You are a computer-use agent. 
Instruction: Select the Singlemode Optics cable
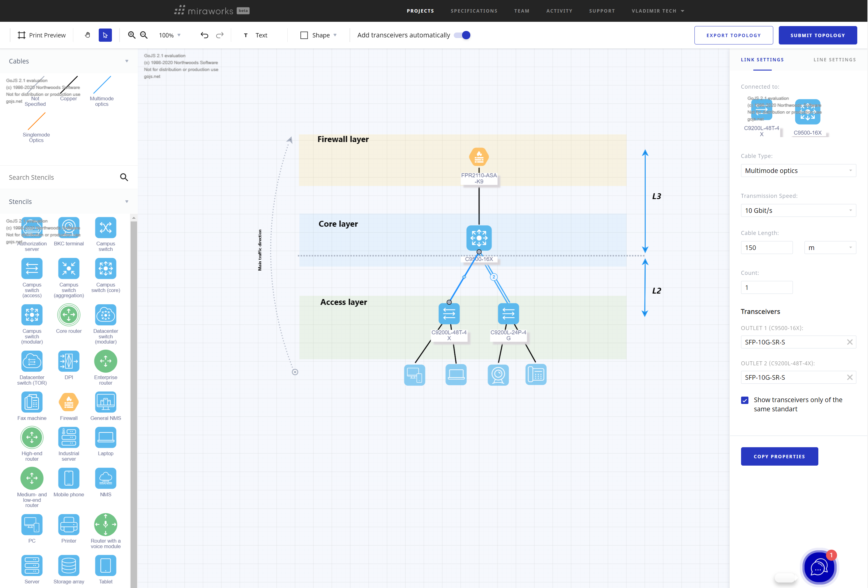click(x=36, y=121)
